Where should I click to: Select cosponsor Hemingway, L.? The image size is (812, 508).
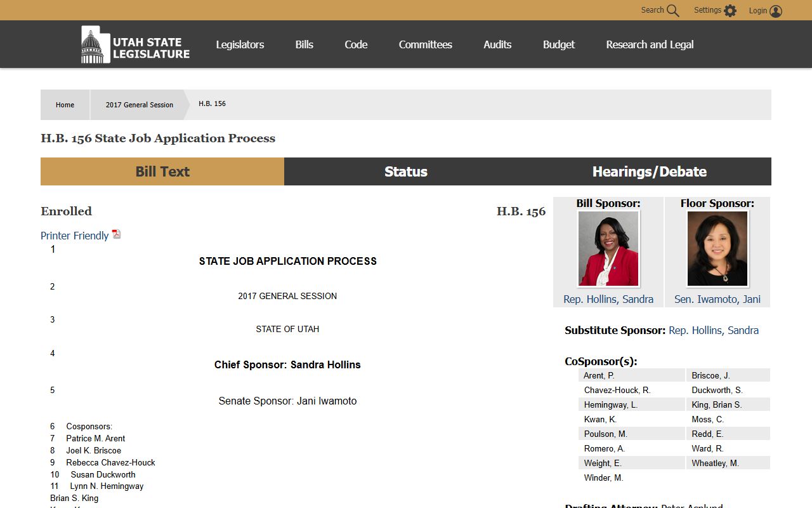(611, 404)
